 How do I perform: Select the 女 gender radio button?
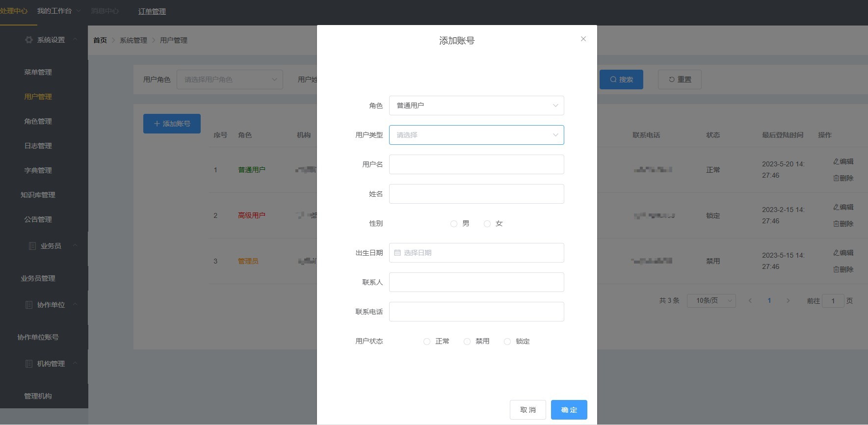coord(487,224)
